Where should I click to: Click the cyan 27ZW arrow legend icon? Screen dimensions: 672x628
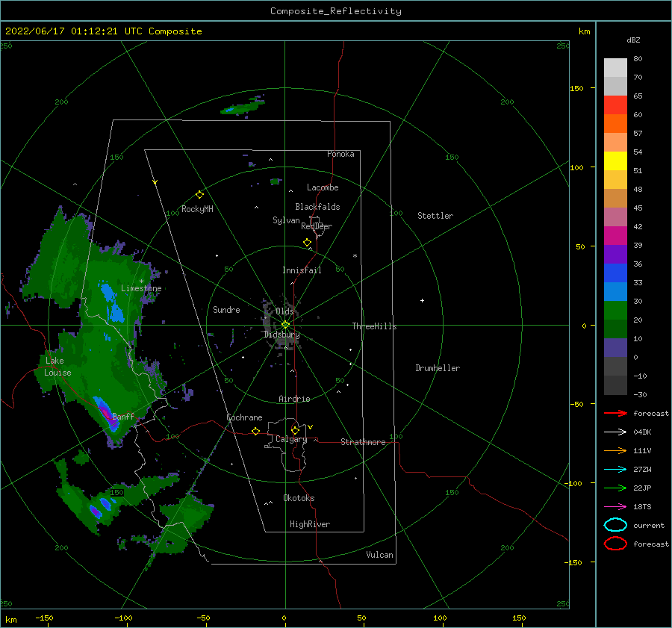[x=615, y=470]
